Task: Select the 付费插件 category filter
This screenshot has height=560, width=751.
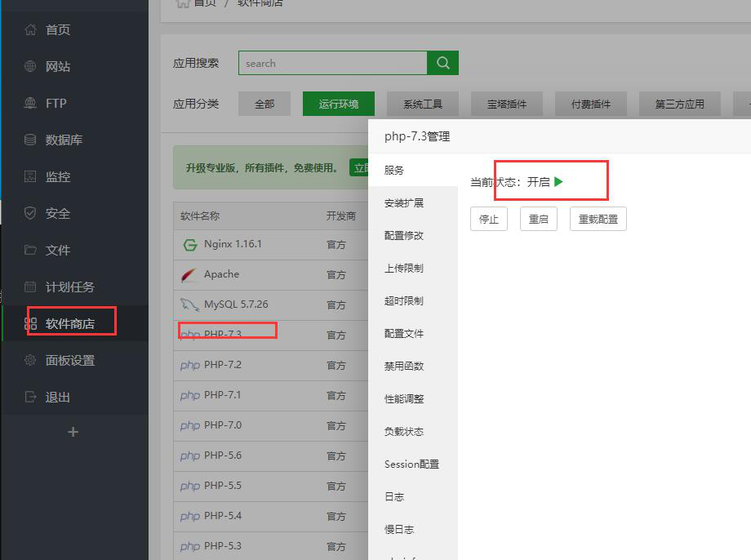Action: [x=591, y=104]
